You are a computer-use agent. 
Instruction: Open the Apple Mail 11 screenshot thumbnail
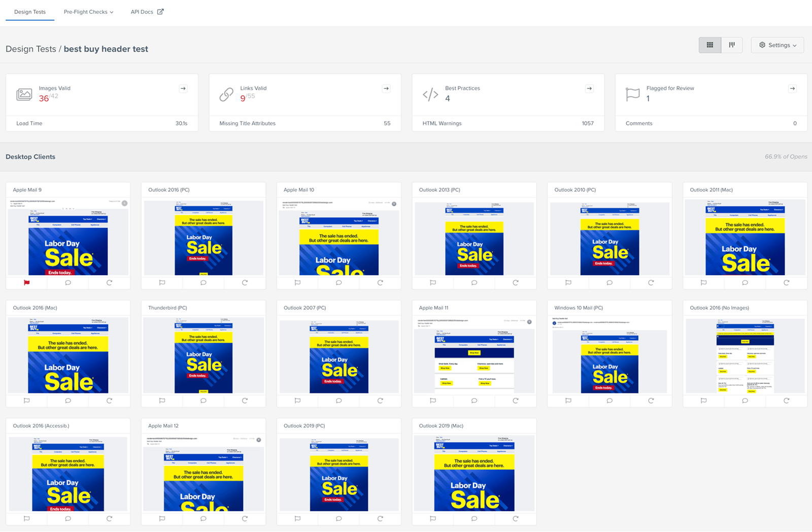point(474,355)
